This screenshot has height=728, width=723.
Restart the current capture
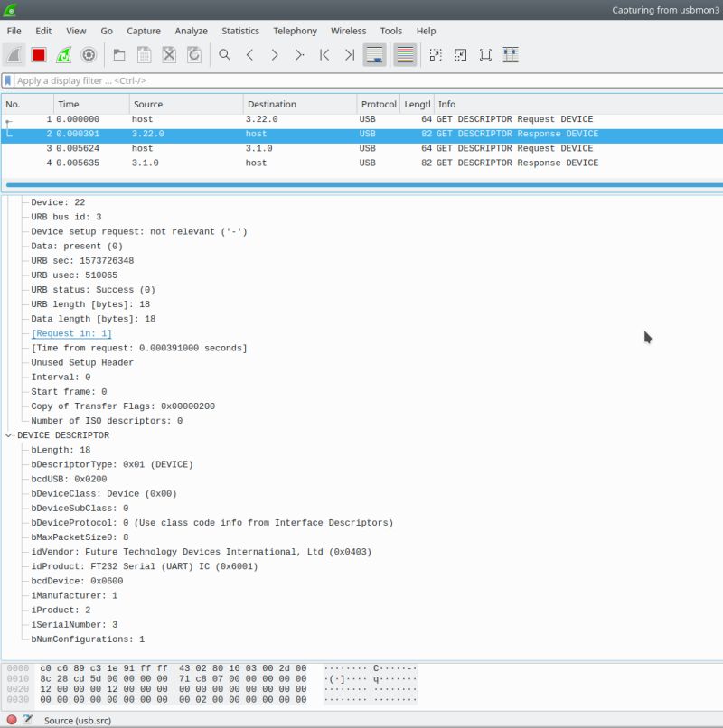pos(61,54)
